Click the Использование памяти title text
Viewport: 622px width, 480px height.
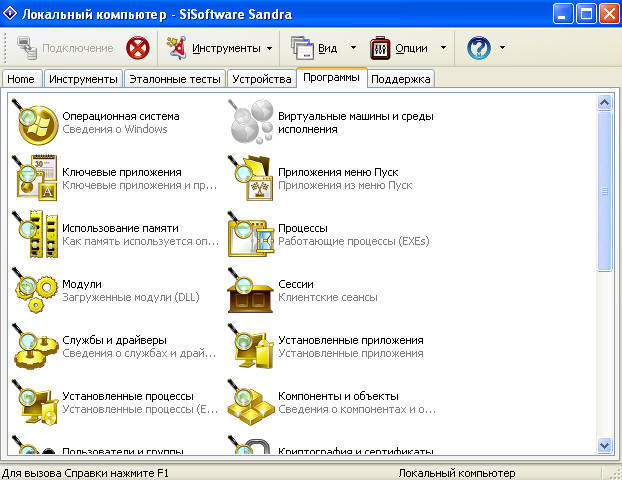point(121,228)
